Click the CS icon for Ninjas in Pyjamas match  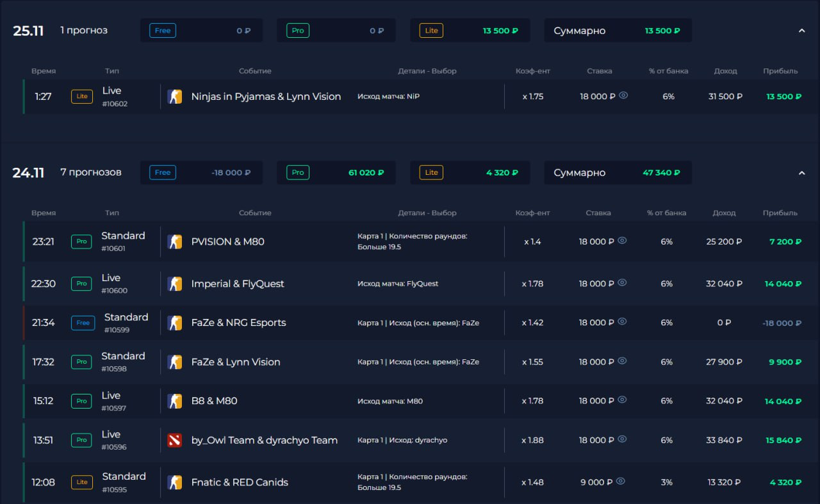pos(174,97)
